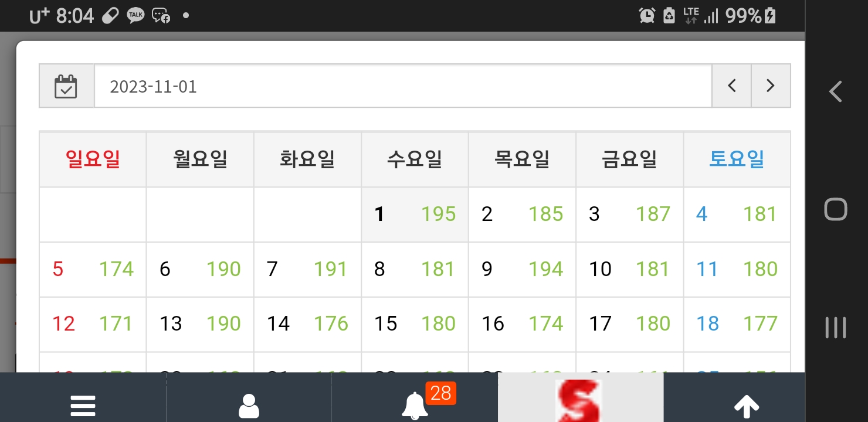This screenshot has height=422, width=868.
Task: Go to the previous month arrow
Action: (731, 86)
